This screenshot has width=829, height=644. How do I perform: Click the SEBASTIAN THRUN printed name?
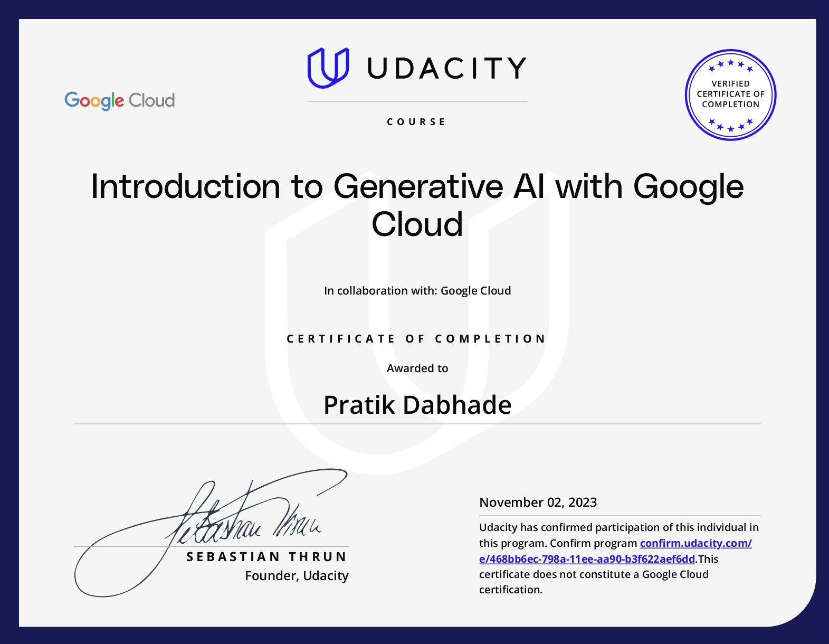266,557
